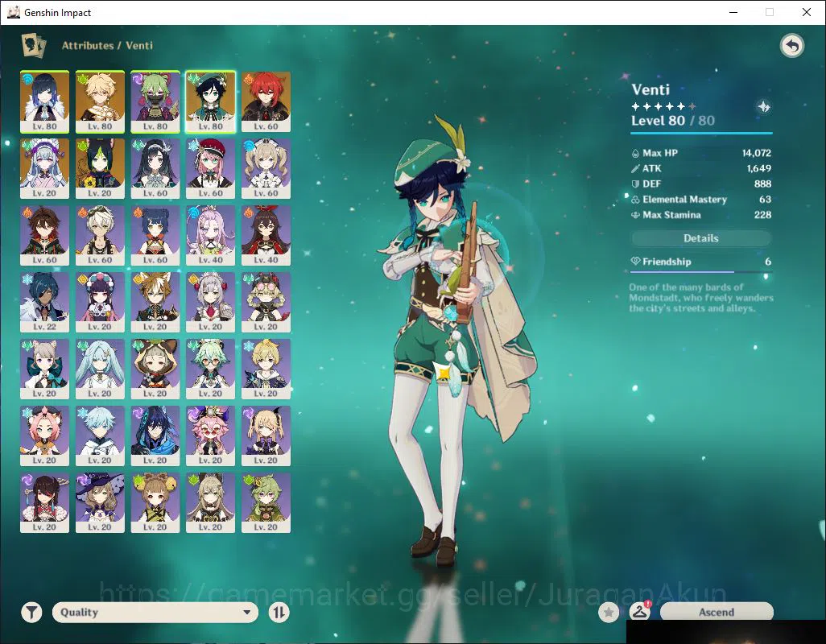This screenshot has height=644, width=826.
Task: Click the Max HP 14,072 stat row
Action: 701,153
